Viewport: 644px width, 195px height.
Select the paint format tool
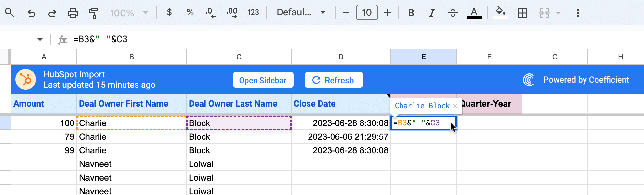(93, 13)
